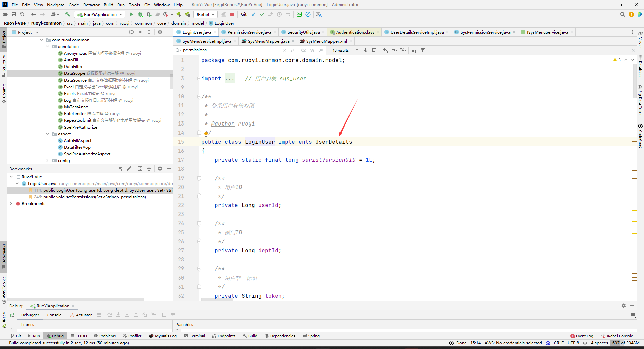Stop the running application
Viewport: 644px width, 349px height.
click(232, 14)
